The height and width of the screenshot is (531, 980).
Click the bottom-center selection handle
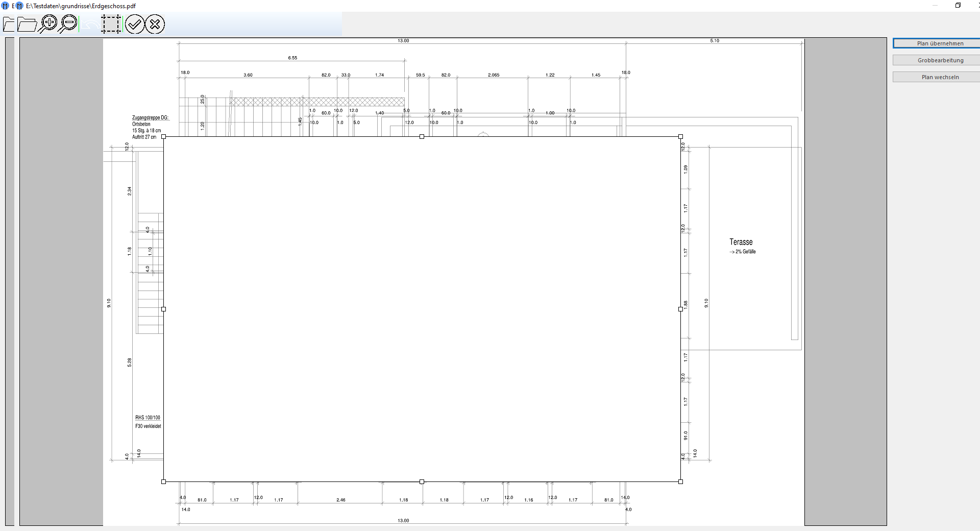pos(422,481)
